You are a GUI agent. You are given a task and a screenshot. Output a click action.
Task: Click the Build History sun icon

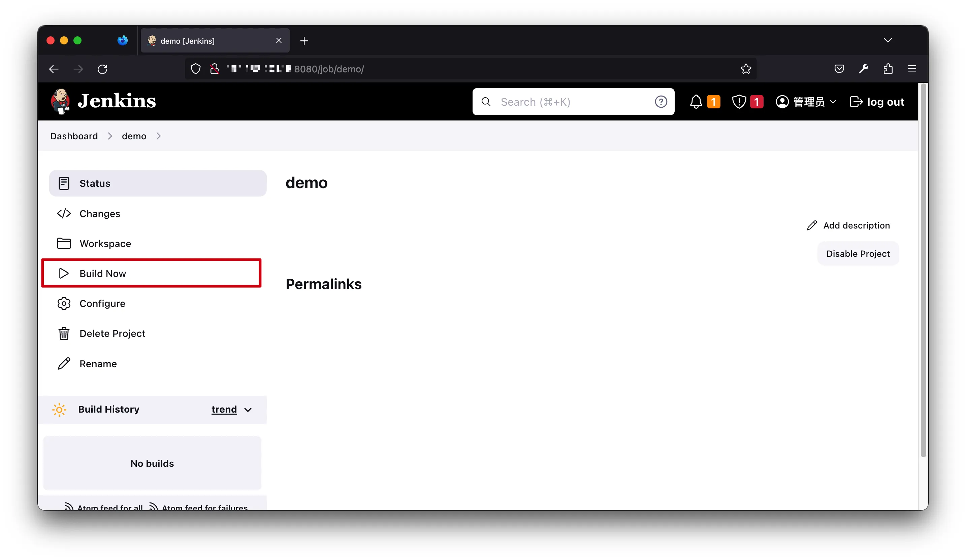[x=59, y=410]
